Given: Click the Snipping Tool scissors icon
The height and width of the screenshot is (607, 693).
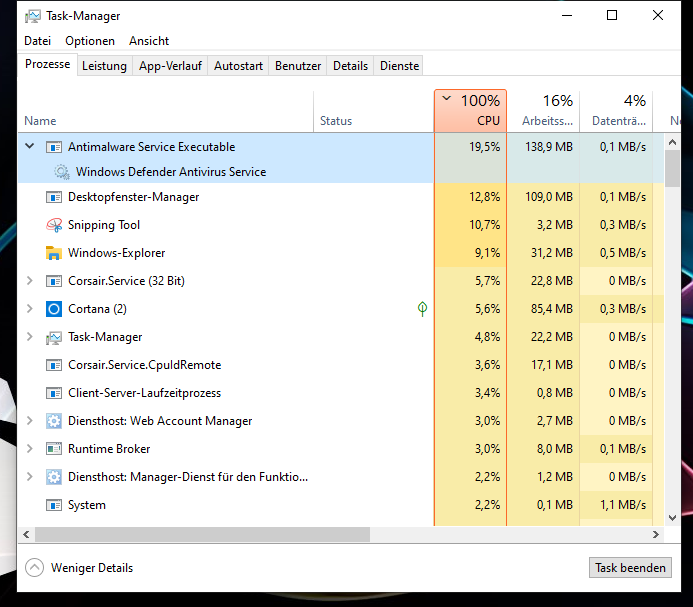Looking at the screenshot, I should coord(54,225).
